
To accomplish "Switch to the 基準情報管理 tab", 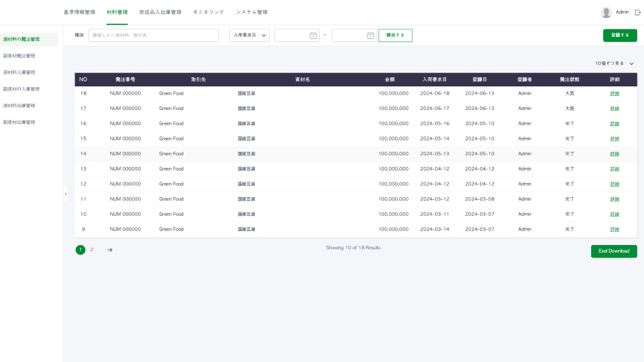I will 79,13.
